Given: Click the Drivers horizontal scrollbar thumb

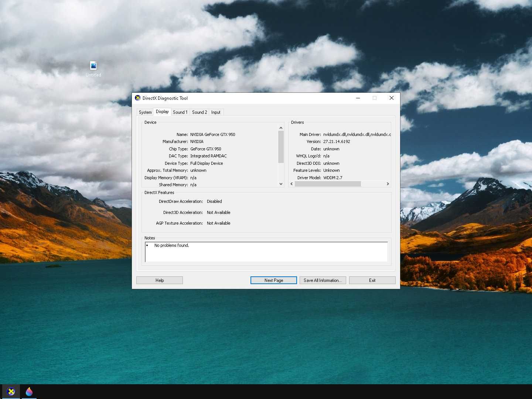Looking at the screenshot, I should [x=328, y=184].
